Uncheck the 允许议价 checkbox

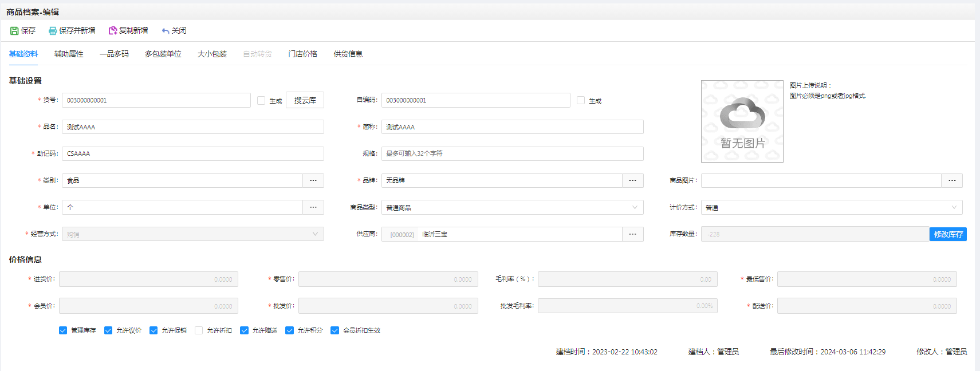(108, 330)
